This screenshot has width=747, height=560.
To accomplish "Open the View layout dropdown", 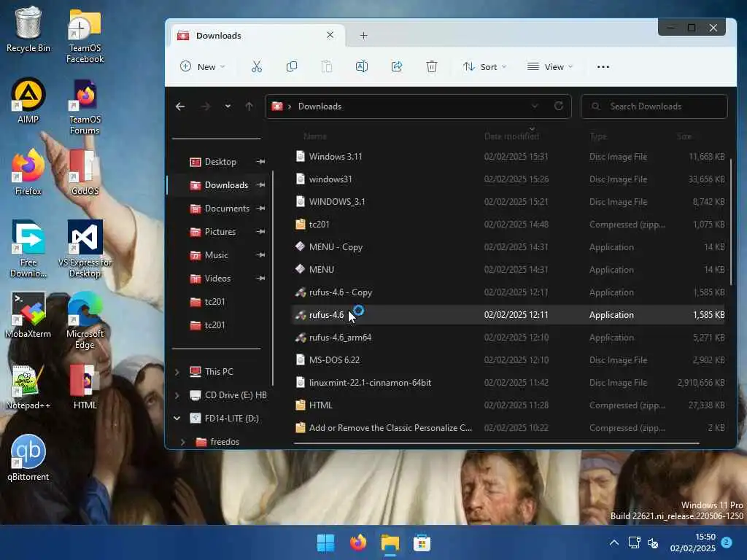I will tap(550, 66).
